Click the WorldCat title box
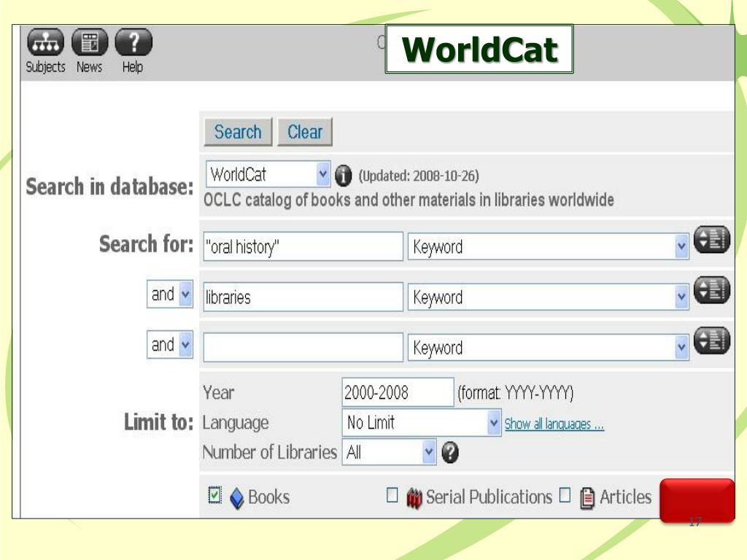This screenshot has height=560, width=747. tap(479, 49)
